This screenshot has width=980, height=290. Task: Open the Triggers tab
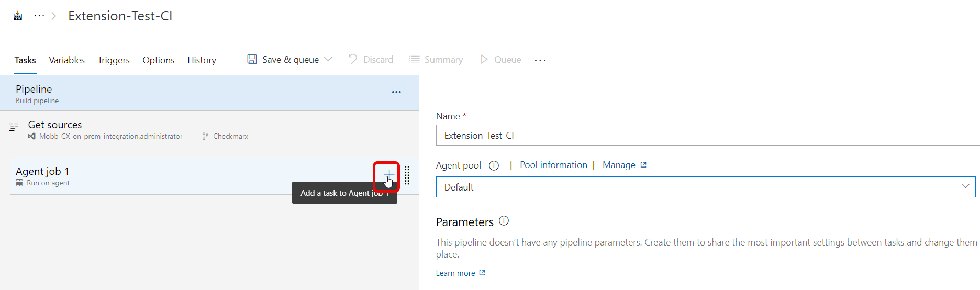pyautogui.click(x=114, y=60)
